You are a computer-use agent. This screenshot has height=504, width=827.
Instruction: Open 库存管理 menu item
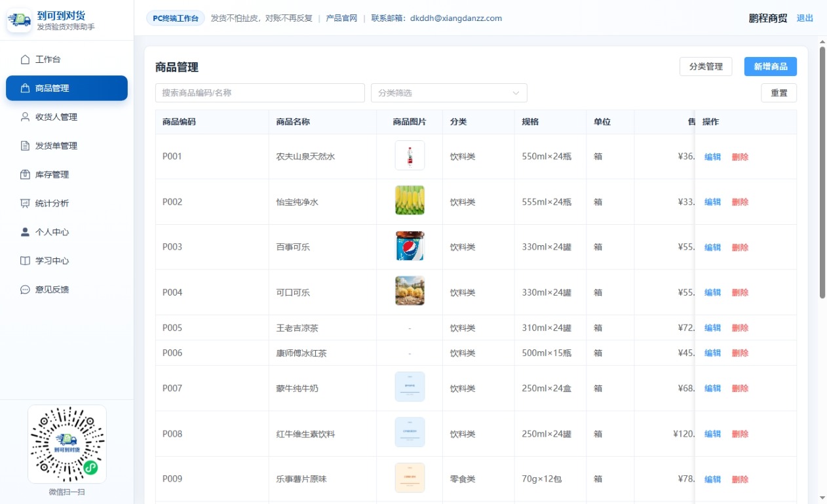point(67,175)
